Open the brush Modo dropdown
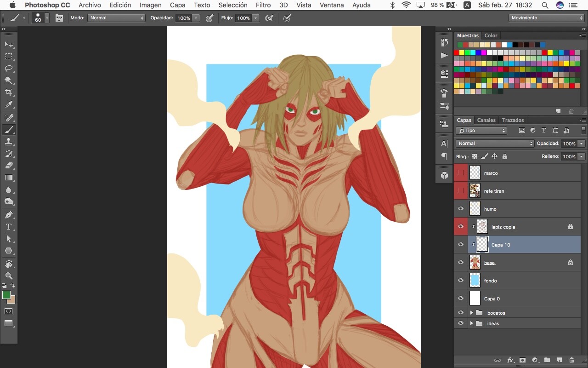 coord(117,18)
